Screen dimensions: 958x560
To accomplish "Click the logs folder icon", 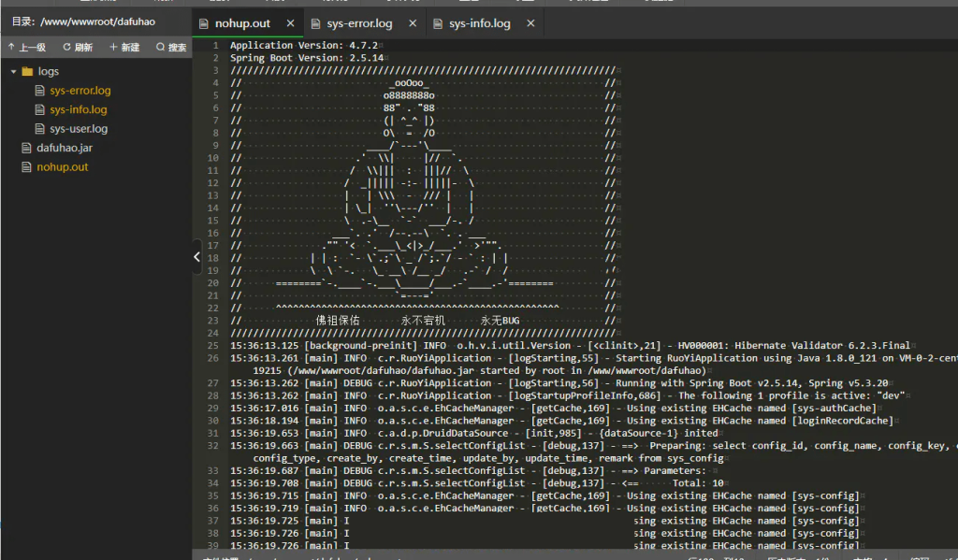I will (27, 72).
